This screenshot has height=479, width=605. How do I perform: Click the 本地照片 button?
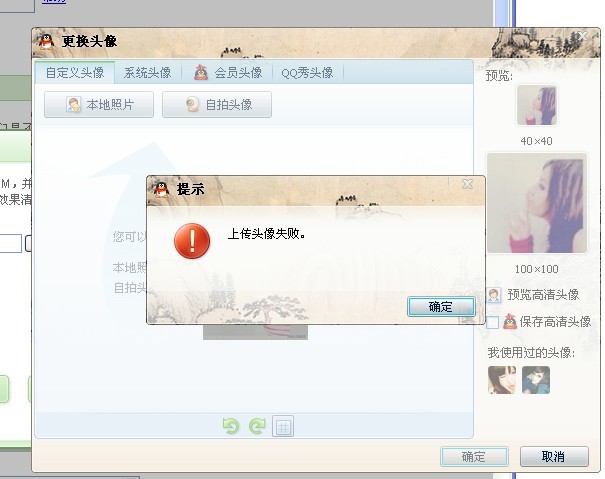pyautogui.click(x=99, y=105)
